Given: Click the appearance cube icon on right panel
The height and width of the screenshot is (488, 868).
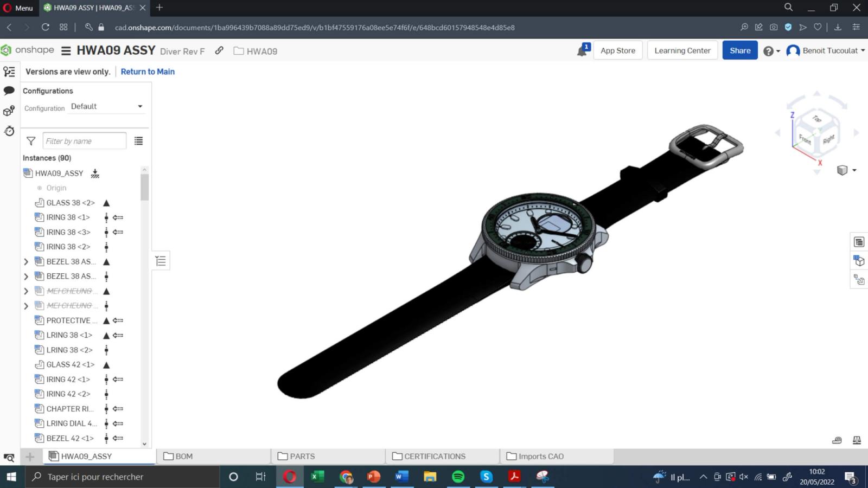Looking at the screenshot, I should click(859, 260).
